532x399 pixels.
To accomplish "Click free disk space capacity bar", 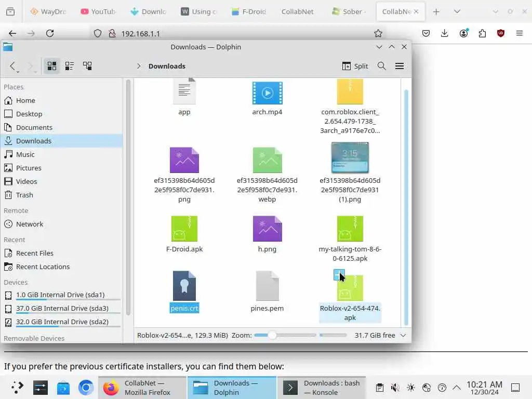I will tap(333, 335).
